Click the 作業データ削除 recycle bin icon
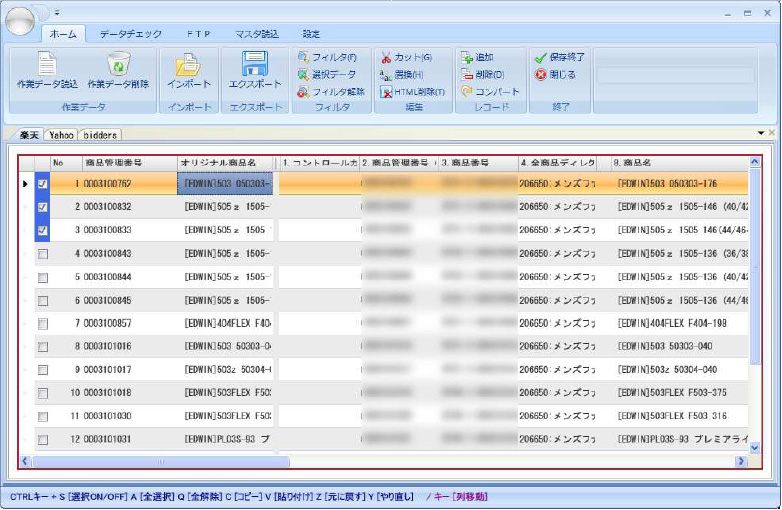 click(x=118, y=64)
